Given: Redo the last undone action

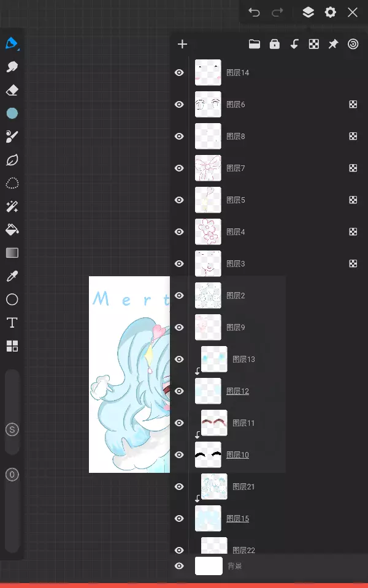Looking at the screenshot, I should coord(277,12).
